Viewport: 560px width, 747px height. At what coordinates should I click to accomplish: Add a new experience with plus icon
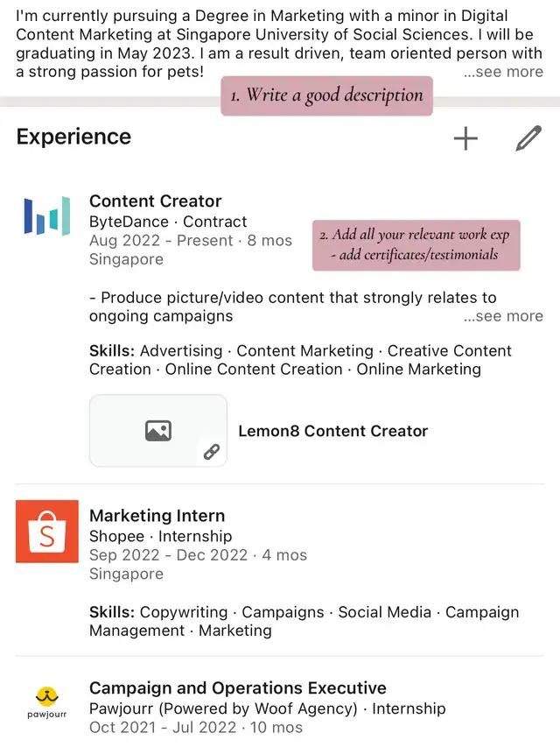pyautogui.click(x=465, y=138)
